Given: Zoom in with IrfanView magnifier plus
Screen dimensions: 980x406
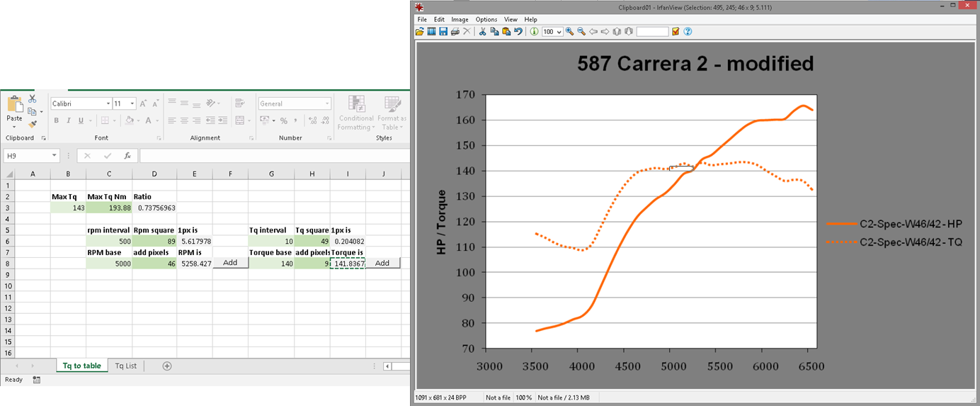Looking at the screenshot, I should pyautogui.click(x=569, y=31).
